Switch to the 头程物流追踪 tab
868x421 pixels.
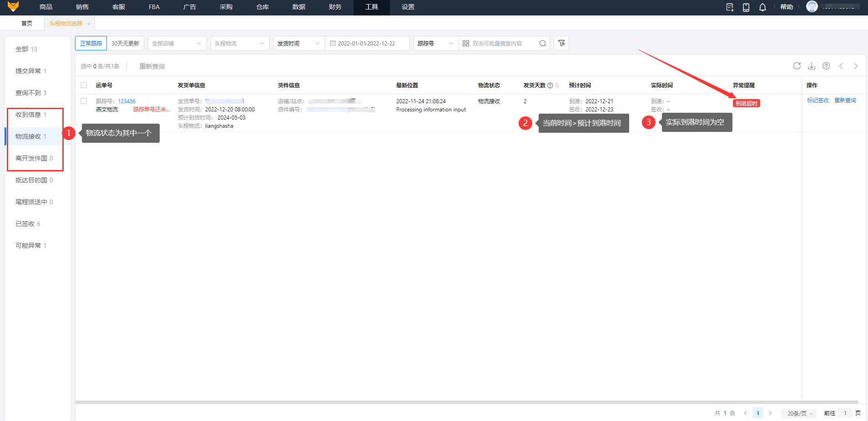point(66,24)
